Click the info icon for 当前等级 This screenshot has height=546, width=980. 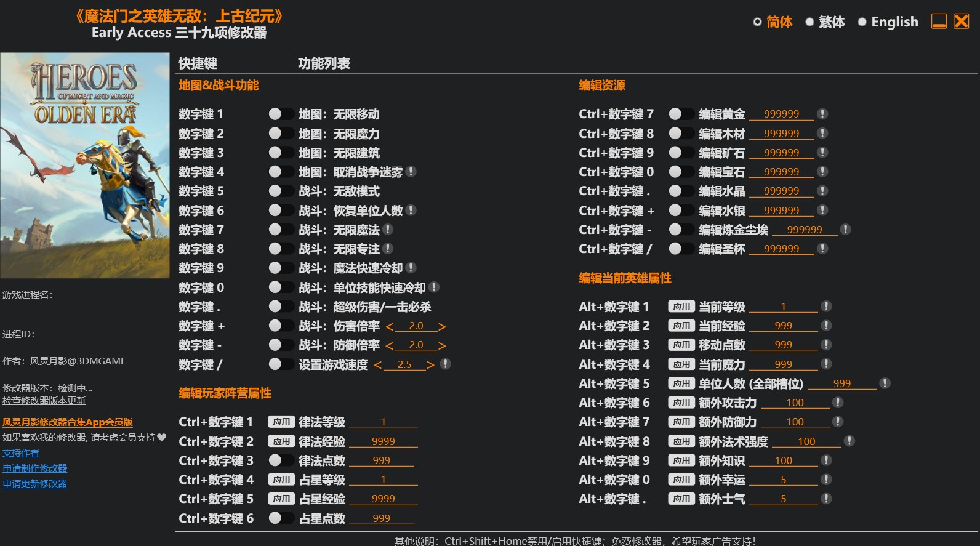[x=827, y=306]
